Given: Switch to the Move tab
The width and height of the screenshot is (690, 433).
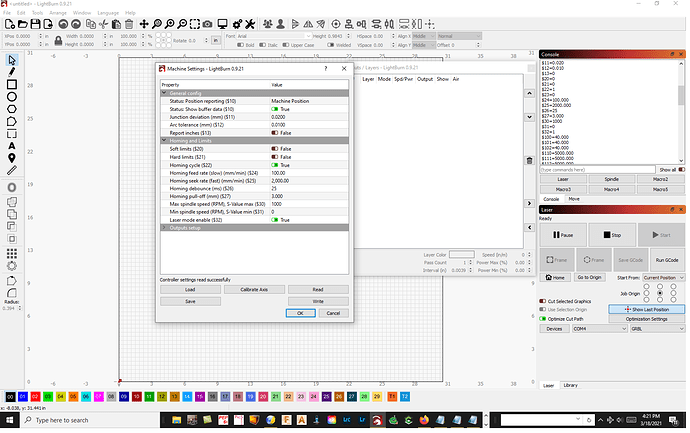Looking at the screenshot, I should (x=574, y=199).
